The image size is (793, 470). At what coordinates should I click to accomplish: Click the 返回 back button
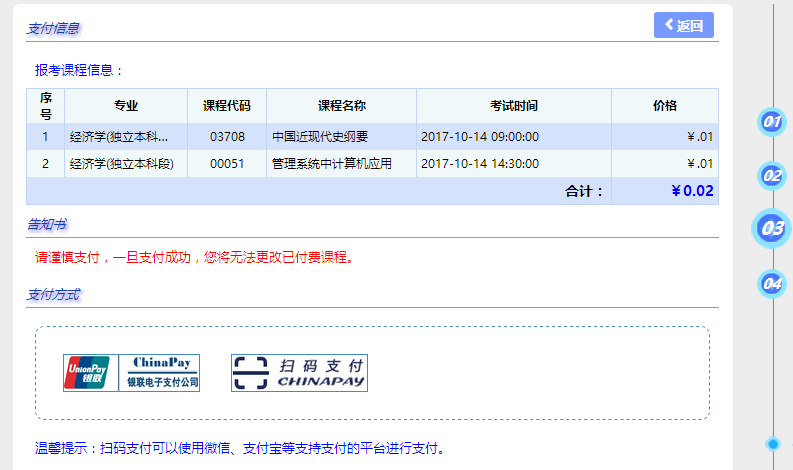point(684,26)
